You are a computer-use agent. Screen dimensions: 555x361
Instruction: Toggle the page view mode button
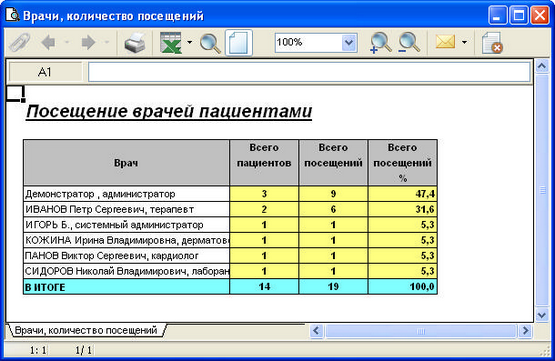click(239, 43)
